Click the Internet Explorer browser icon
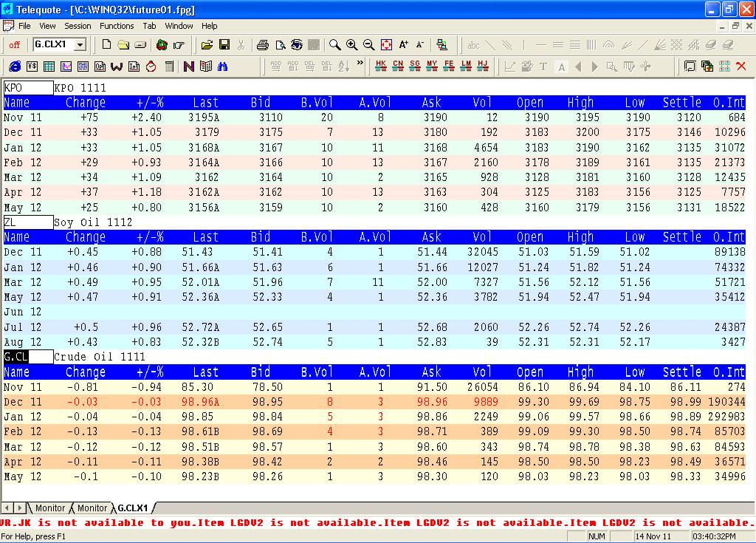The height and width of the screenshot is (543, 756). pos(15,66)
